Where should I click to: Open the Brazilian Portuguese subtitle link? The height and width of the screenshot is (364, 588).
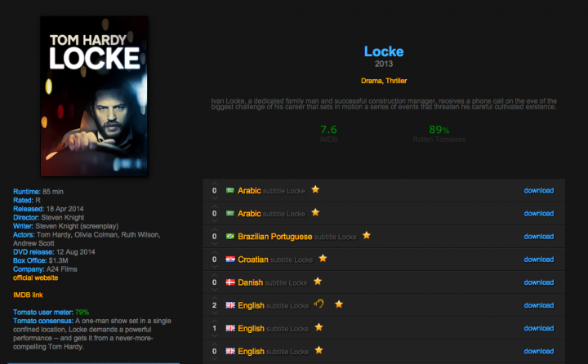[x=297, y=237]
